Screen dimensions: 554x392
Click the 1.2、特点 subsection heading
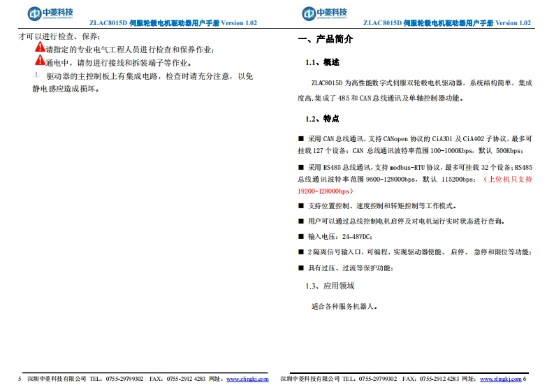click(322, 118)
